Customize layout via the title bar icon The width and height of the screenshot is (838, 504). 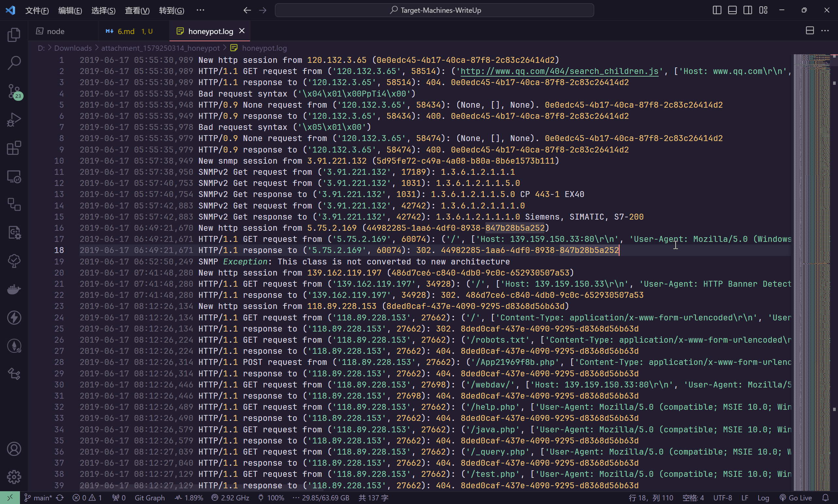click(763, 10)
